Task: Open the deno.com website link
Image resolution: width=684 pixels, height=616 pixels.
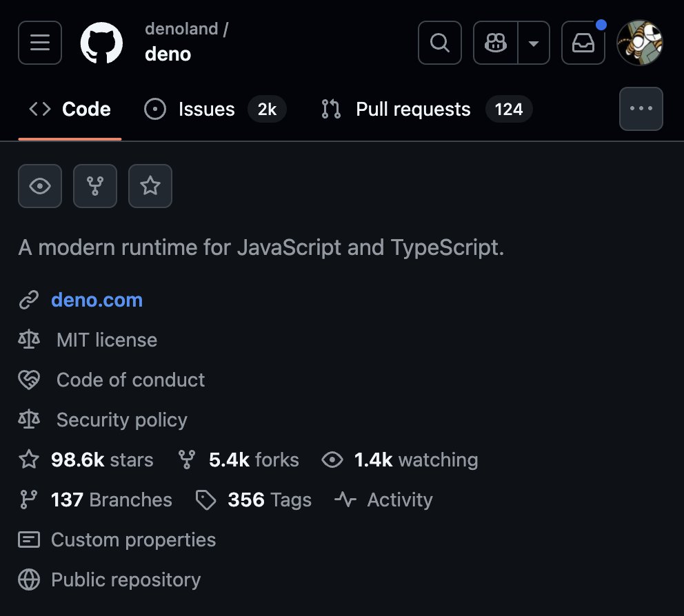Action: (x=97, y=300)
